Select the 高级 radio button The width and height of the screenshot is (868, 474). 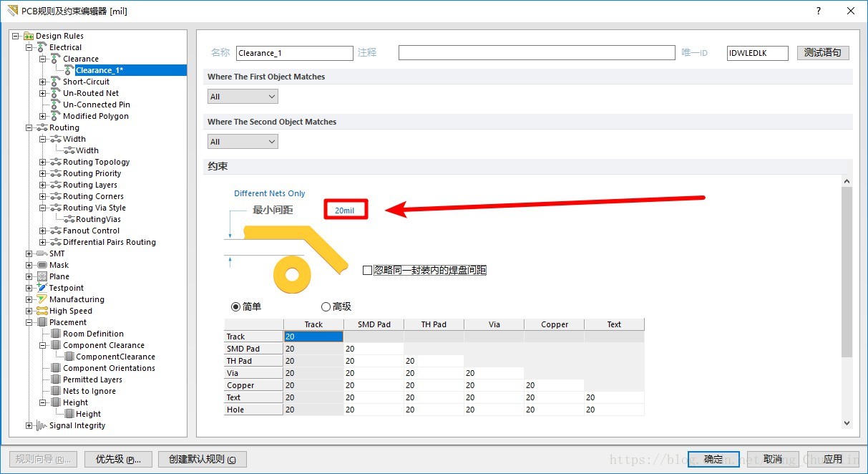[326, 306]
